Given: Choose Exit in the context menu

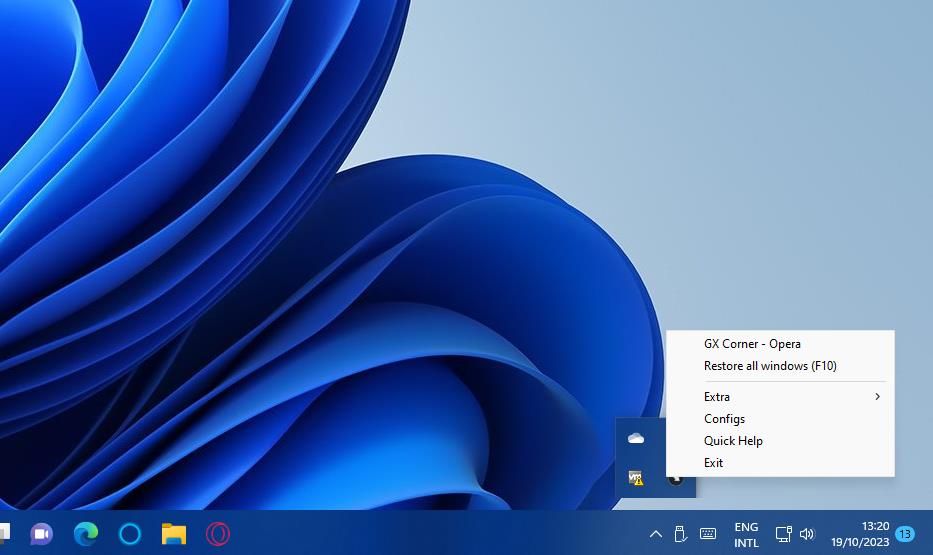Looking at the screenshot, I should [x=713, y=463].
